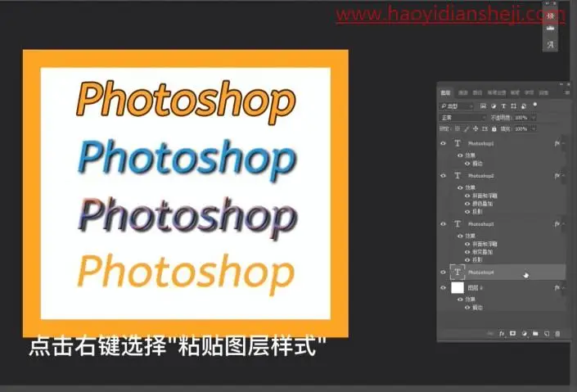Switch to the 图层 Layers tab
Viewport: 577px width, 392px height.
[445, 92]
